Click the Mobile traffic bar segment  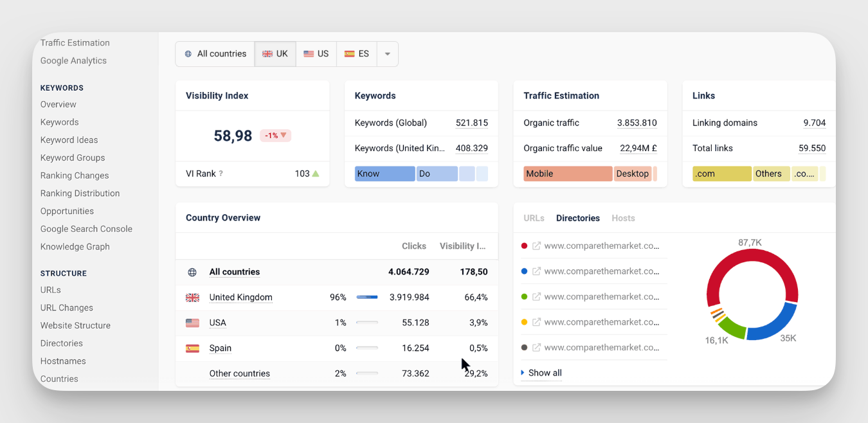[567, 174]
